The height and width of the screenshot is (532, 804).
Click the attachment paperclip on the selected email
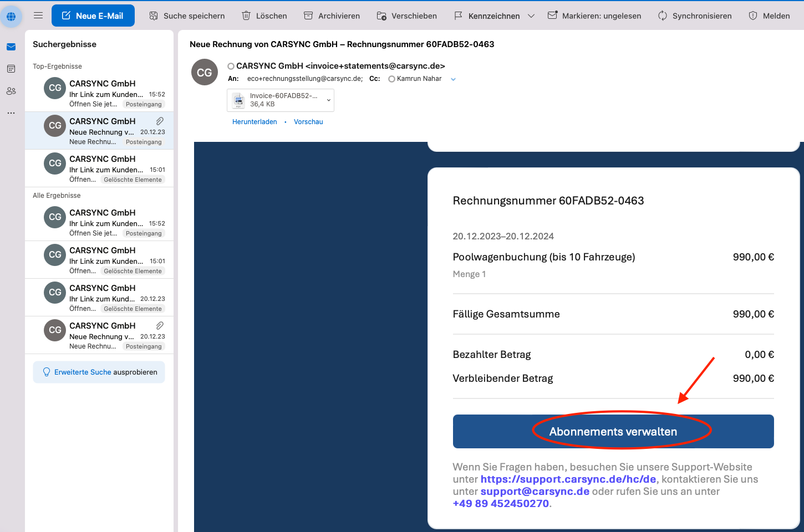pyautogui.click(x=160, y=121)
